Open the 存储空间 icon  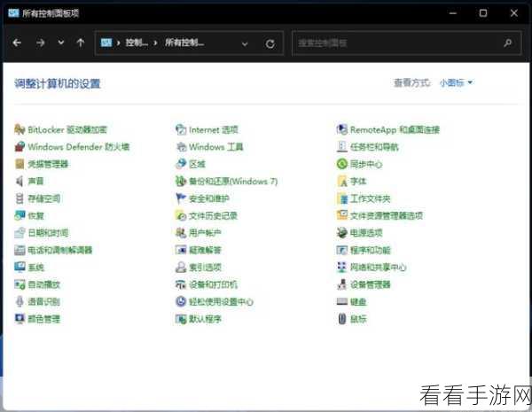[x=20, y=198]
